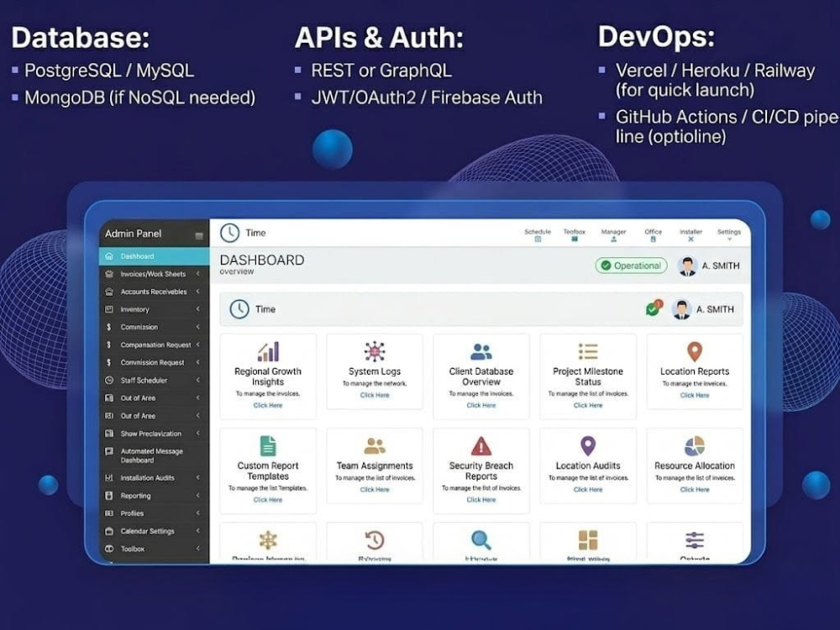Click the Admin Panel hamburger menu icon
This screenshot has width=840, height=630.
[x=199, y=236]
